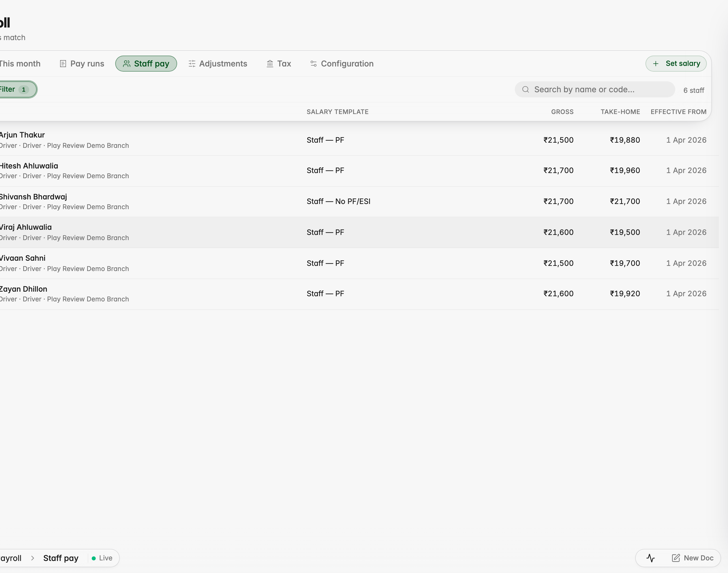Screen dimensions: 728x573
Task: Open Hitesh Ahluwalia's staff row
Action: pos(359,171)
